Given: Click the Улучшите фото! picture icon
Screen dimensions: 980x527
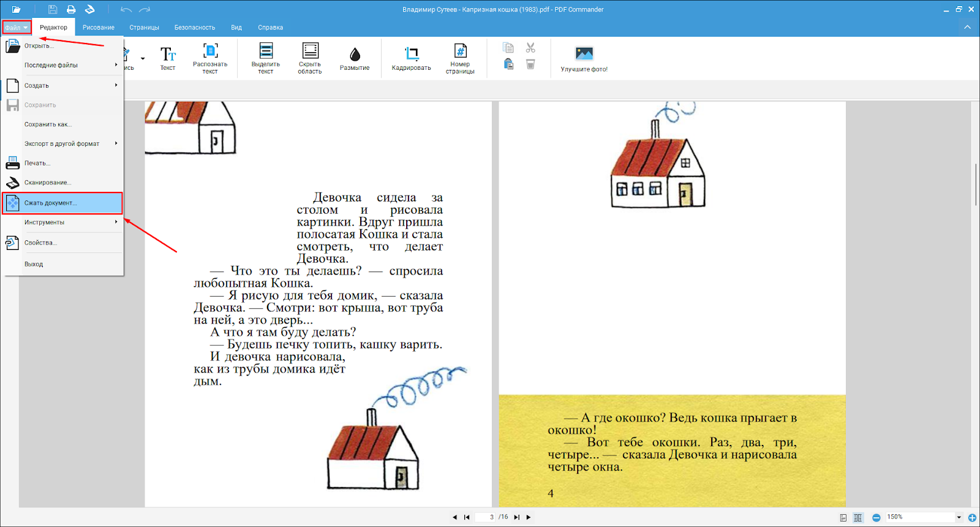Looking at the screenshot, I should click(584, 54).
